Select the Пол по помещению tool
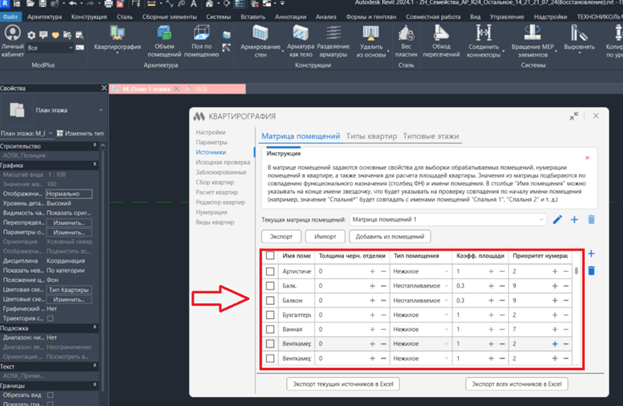Viewport: 623px width, 406px height. click(x=201, y=41)
